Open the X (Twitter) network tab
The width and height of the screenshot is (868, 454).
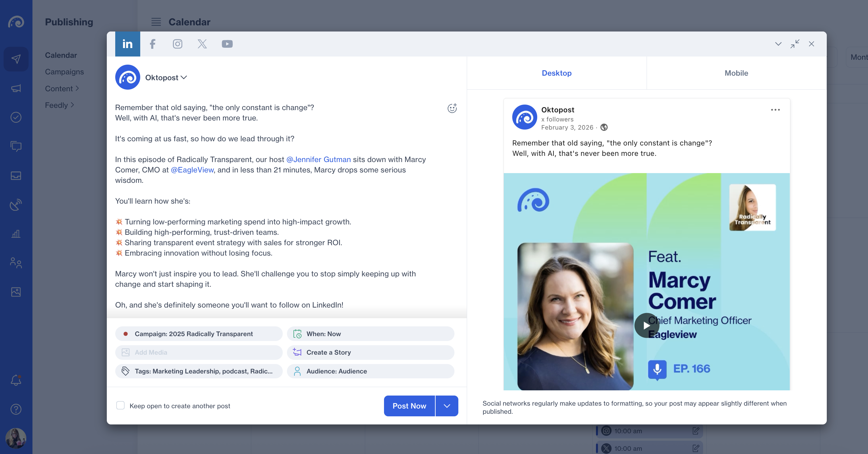tap(202, 44)
